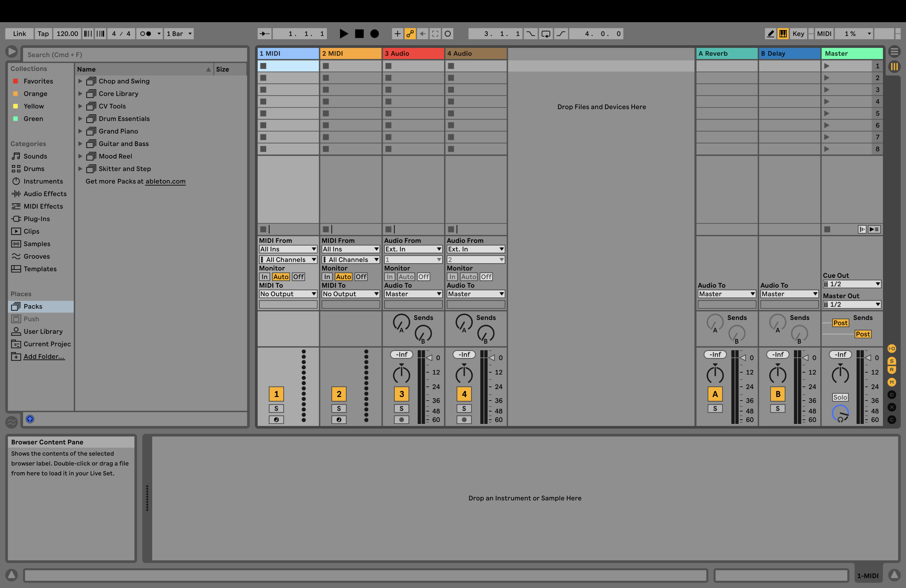Toggle Return A track activator
906x588 pixels.
(715, 394)
